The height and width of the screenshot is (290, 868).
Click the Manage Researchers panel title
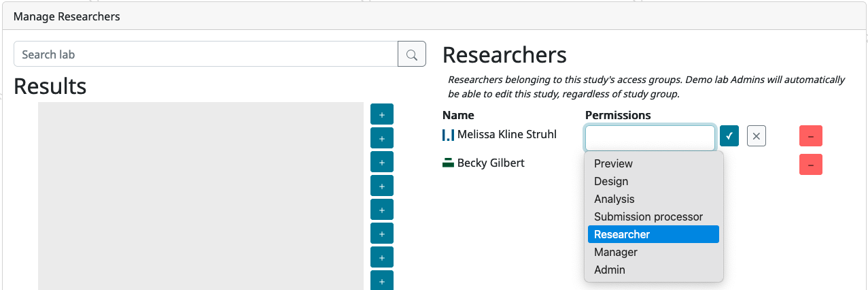click(67, 16)
